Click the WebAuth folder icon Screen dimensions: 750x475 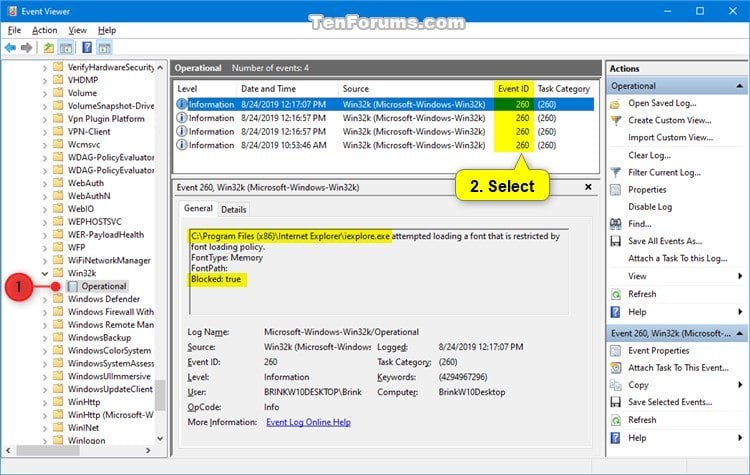(58, 183)
